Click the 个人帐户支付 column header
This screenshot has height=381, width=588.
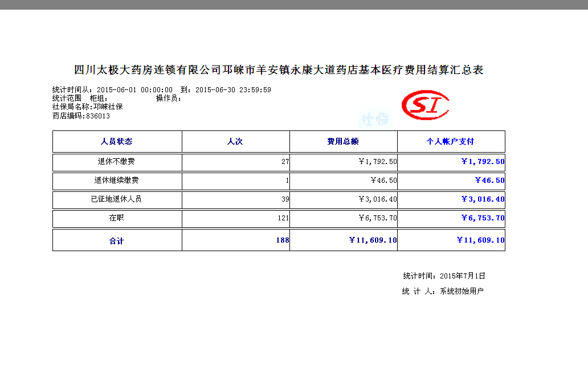click(450, 141)
